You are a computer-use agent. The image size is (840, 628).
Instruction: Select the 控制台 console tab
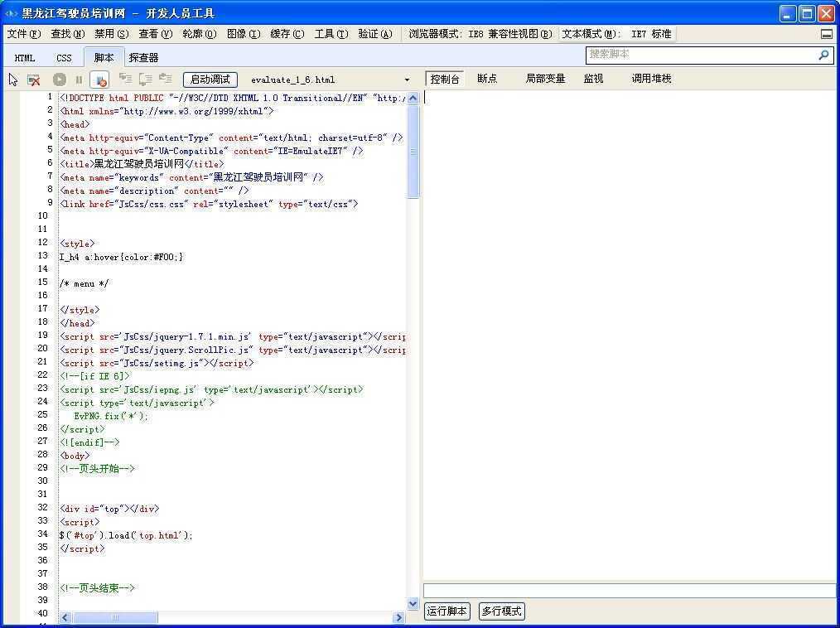[445, 80]
